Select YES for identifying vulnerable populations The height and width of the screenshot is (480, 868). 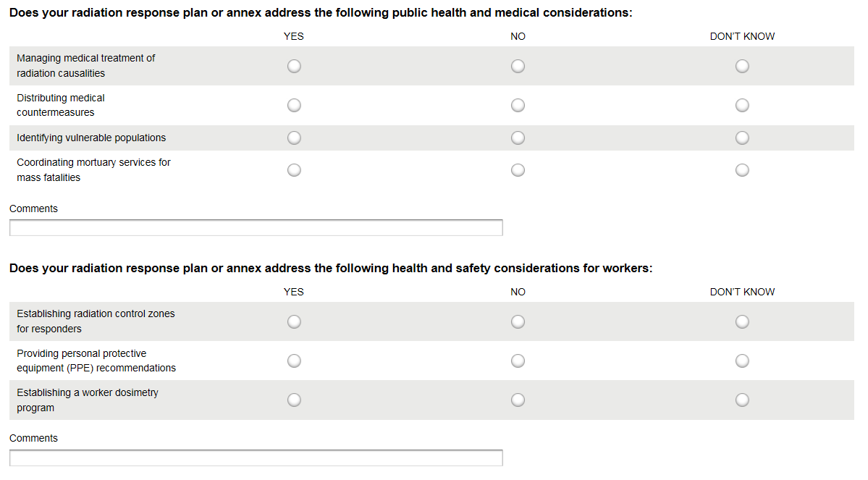tap(294, 138)
